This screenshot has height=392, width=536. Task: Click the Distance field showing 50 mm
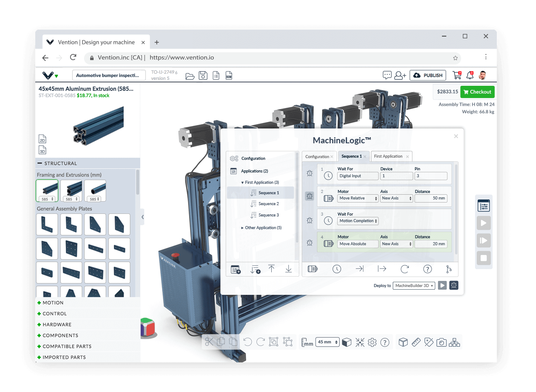coord(431,198)
